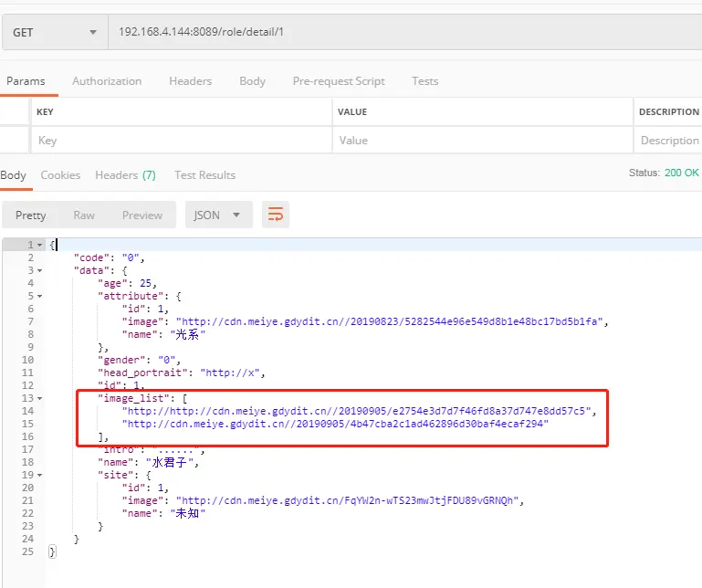This screenshot has width=702, height=588.
Task: Click the "gender": "0" line
Action: tap(139, 360)
